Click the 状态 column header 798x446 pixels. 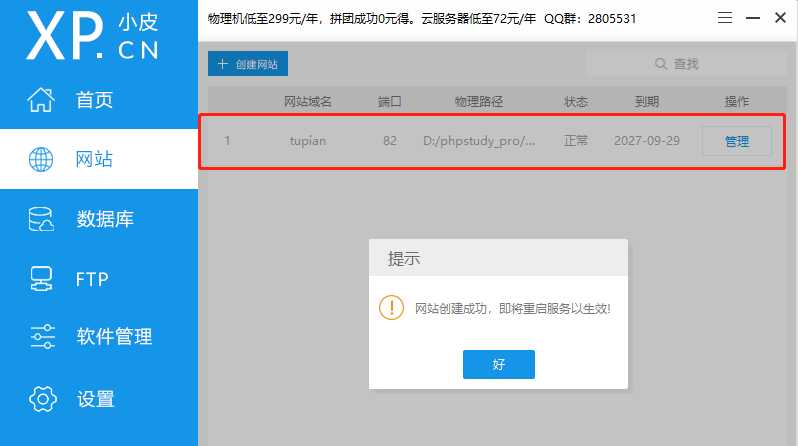[x=576, y=101]
